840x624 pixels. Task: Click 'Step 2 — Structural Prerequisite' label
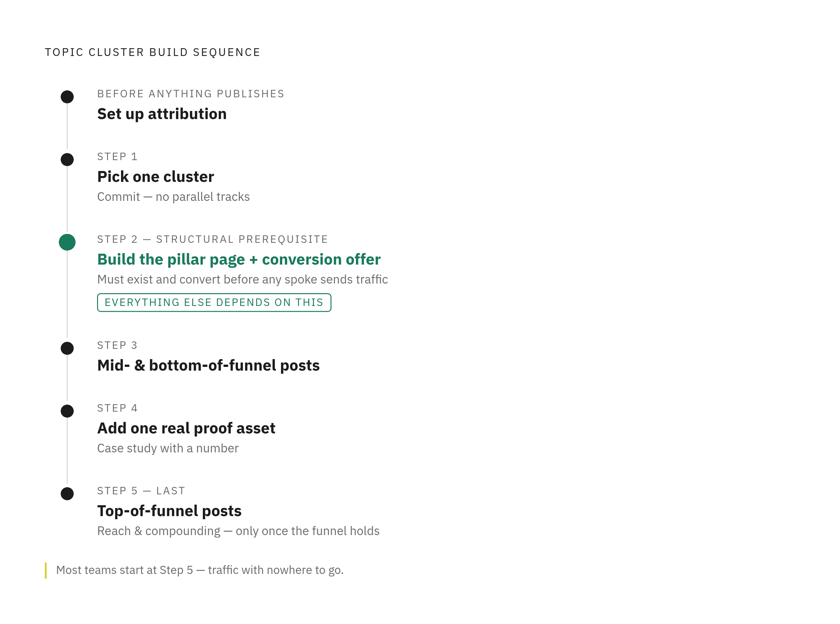pyautogui.click(x=212, y=239)
